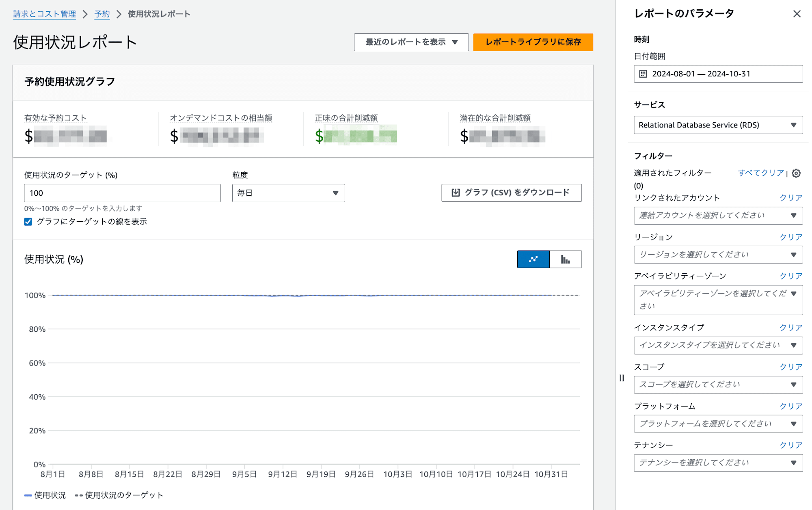This screenshot has height=510, width=812.
Task: Click オンデマンドコストの相当額 label
Action: click(221, 118)
